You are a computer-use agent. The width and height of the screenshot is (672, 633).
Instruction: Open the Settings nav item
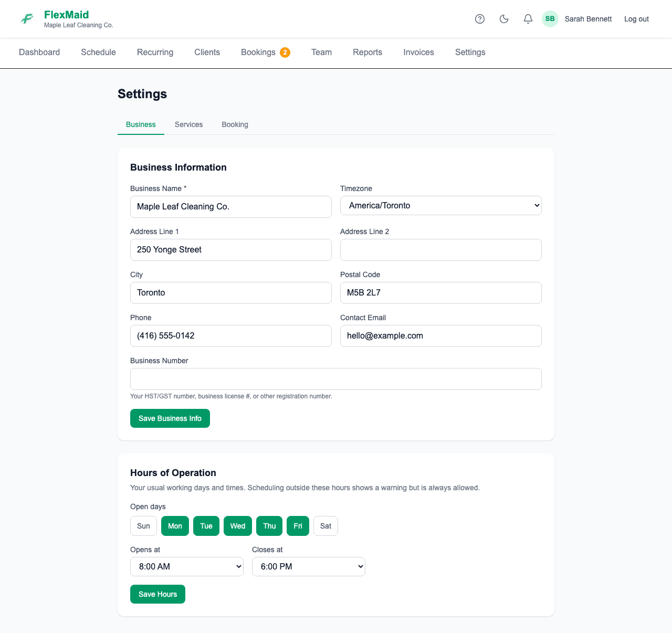tap(470, 52)
